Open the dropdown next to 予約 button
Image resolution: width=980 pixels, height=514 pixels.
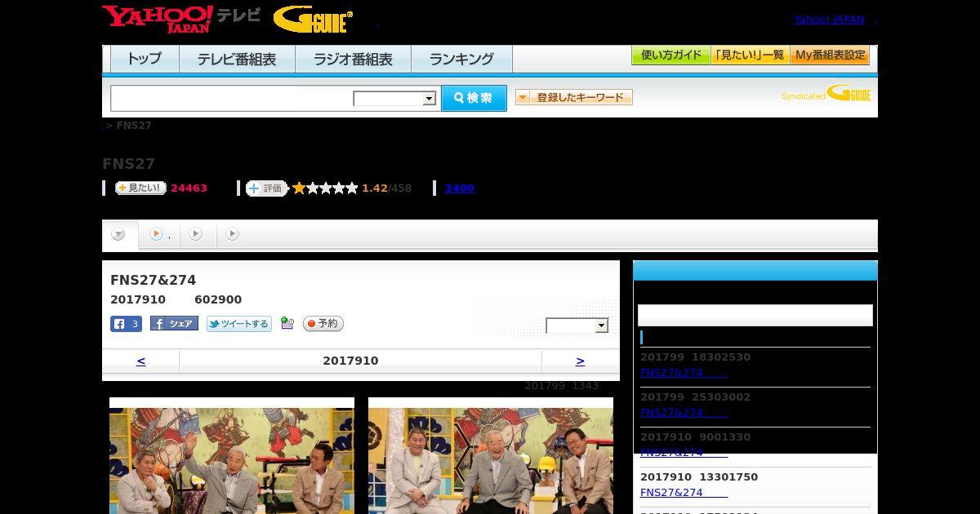pos(577,326)
